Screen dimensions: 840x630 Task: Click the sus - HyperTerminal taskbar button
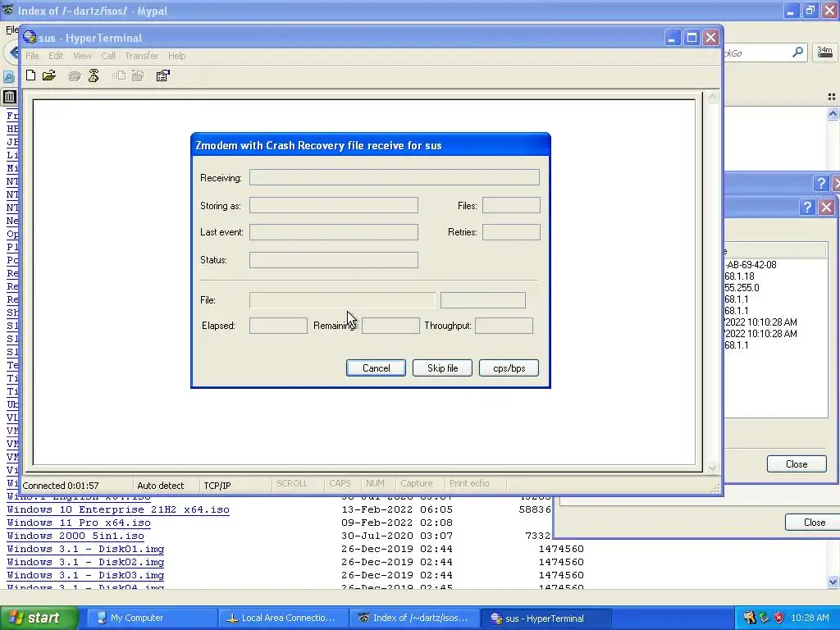click(546, 619)
